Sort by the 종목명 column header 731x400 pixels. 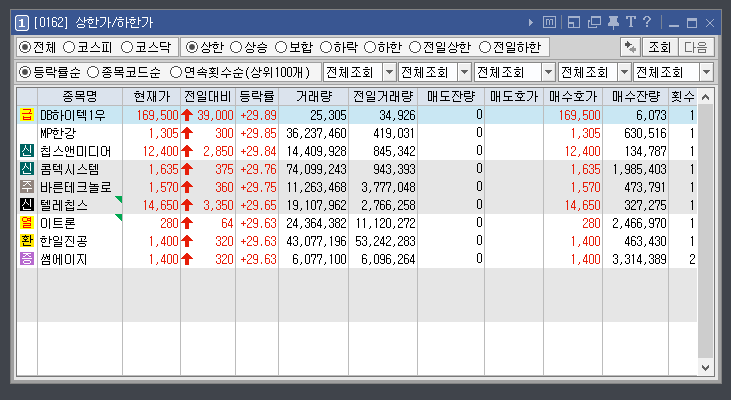(80, 97)
